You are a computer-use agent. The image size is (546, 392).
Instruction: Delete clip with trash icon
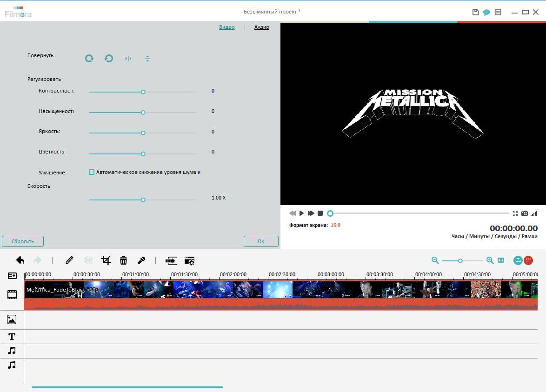pyautogui.click(x=123, y=260)
